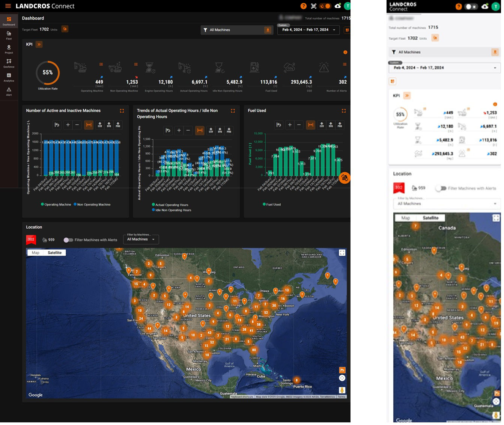
Task: Go to Dashboard in the sidebar
Action: pos(9,21)
